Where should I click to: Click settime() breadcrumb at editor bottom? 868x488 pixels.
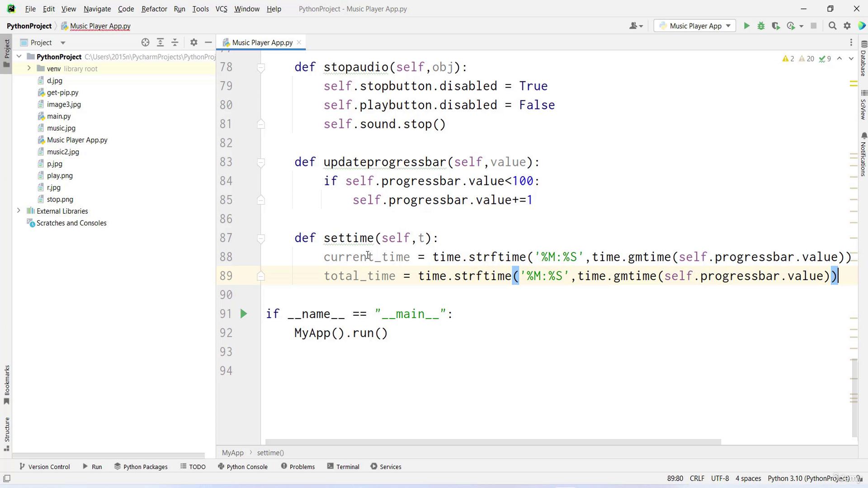pyautogui.click(x=270, y=453)
